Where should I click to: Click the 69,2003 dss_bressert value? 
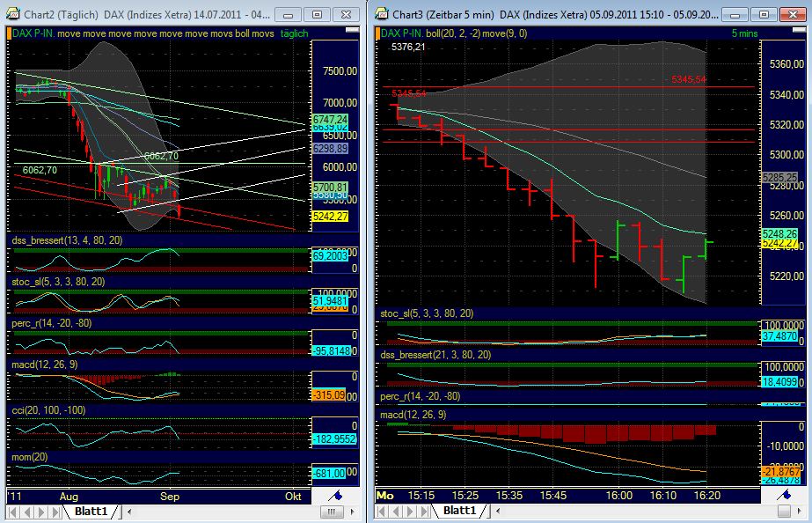[x=331, y=256]
